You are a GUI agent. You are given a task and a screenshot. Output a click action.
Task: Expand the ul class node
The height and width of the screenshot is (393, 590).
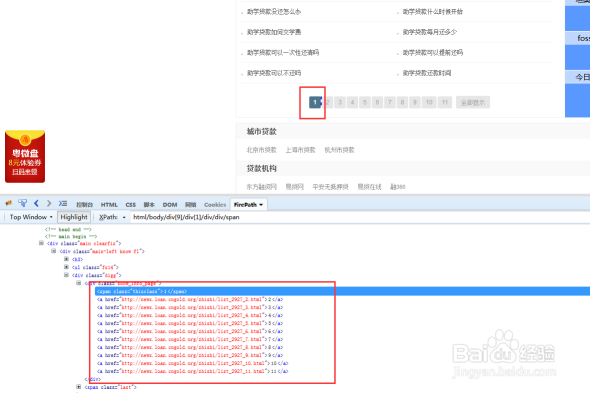click(66, 267)
